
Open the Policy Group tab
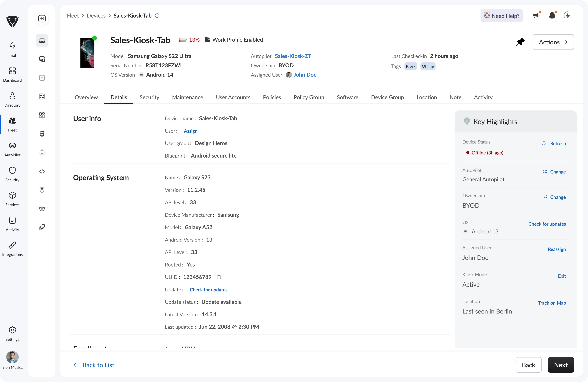(309, 97)
